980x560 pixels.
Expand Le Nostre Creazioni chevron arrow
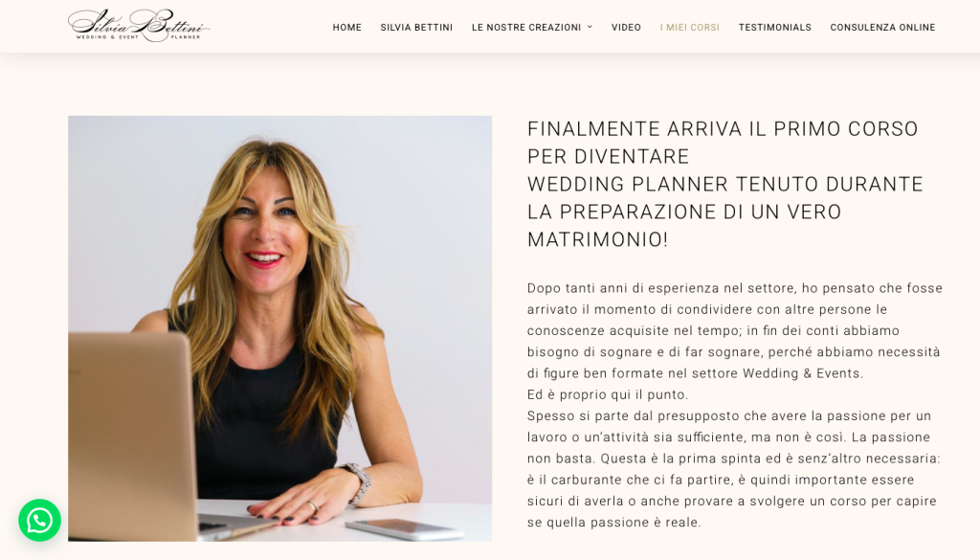[590, 27]
